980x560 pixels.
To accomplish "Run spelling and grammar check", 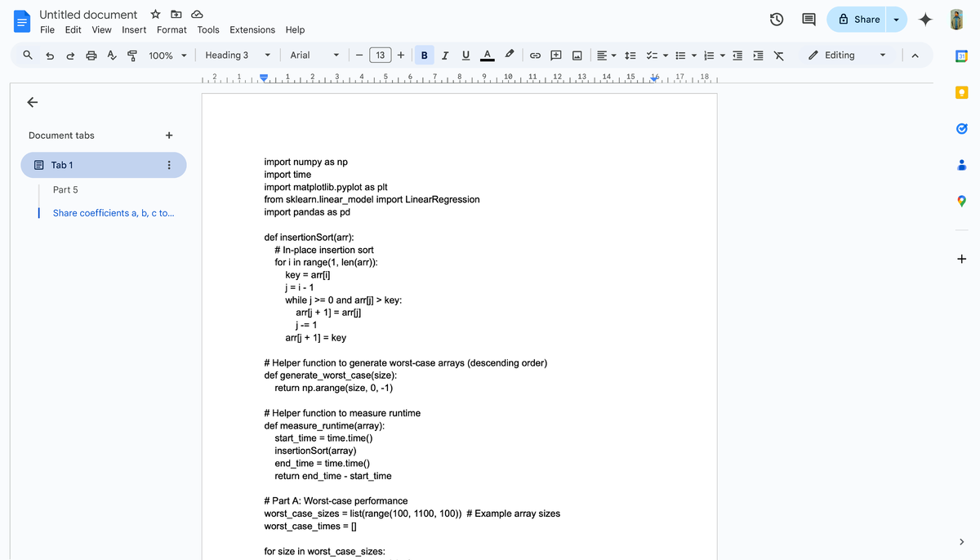I will coord(111,56).
